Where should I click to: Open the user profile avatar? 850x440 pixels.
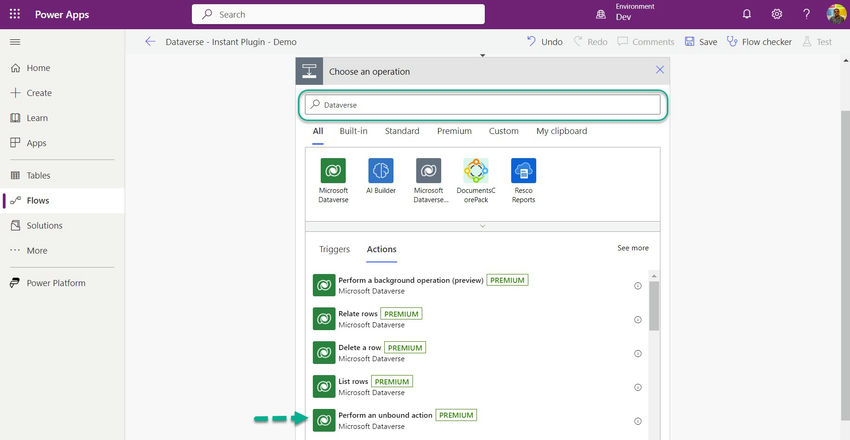coord(836,14)
